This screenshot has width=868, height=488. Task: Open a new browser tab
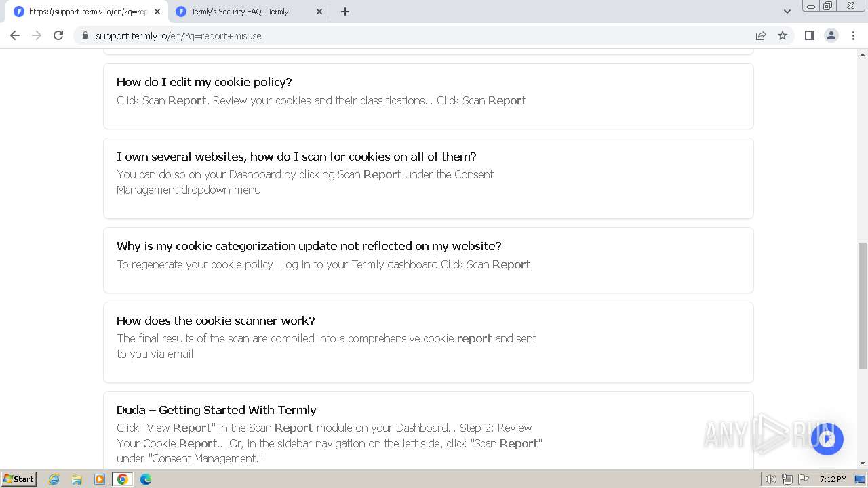coord(344,12)
